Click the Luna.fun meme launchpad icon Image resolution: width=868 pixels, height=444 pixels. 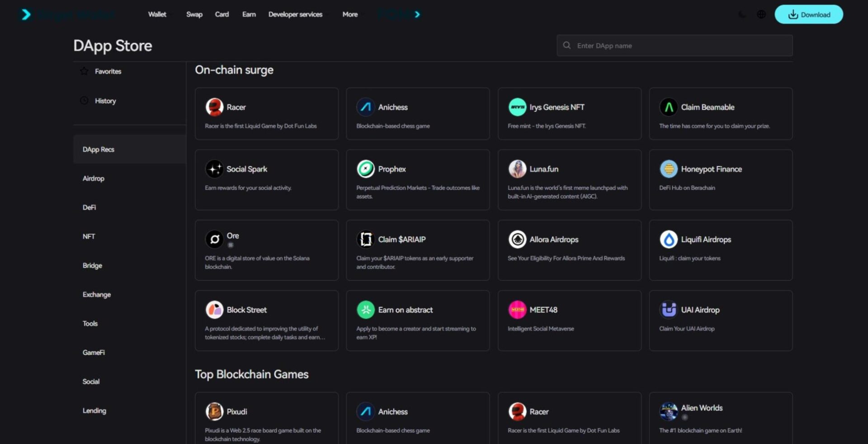(517, 169)
